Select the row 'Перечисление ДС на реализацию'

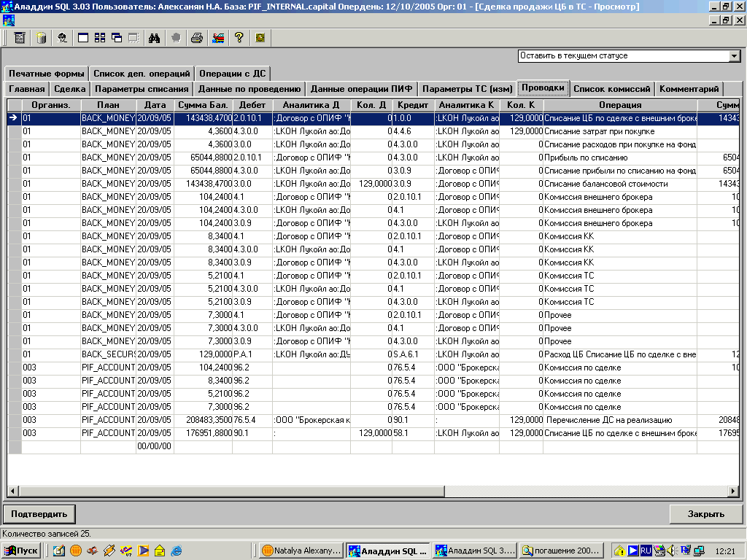pyautogui.click(x=373, y=420)
